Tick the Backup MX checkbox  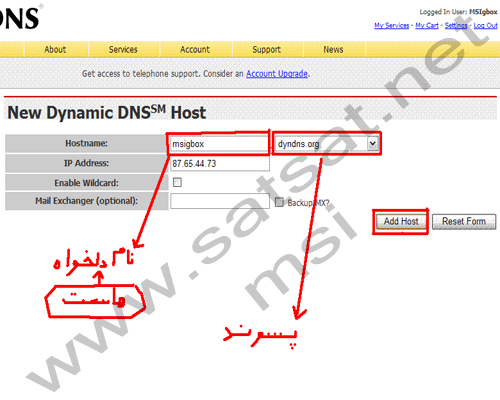point(279,202)
